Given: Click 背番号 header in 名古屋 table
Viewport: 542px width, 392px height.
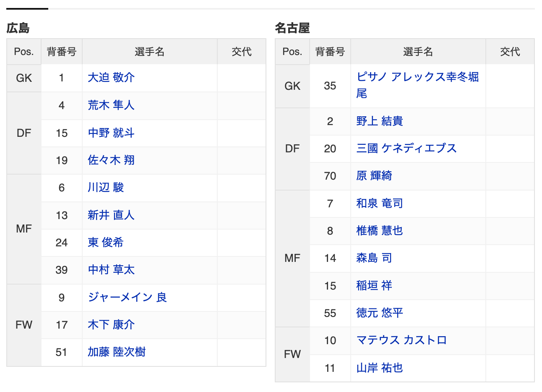Looking at the screenshot, I should pyautogui.click(x=330, y=52).
